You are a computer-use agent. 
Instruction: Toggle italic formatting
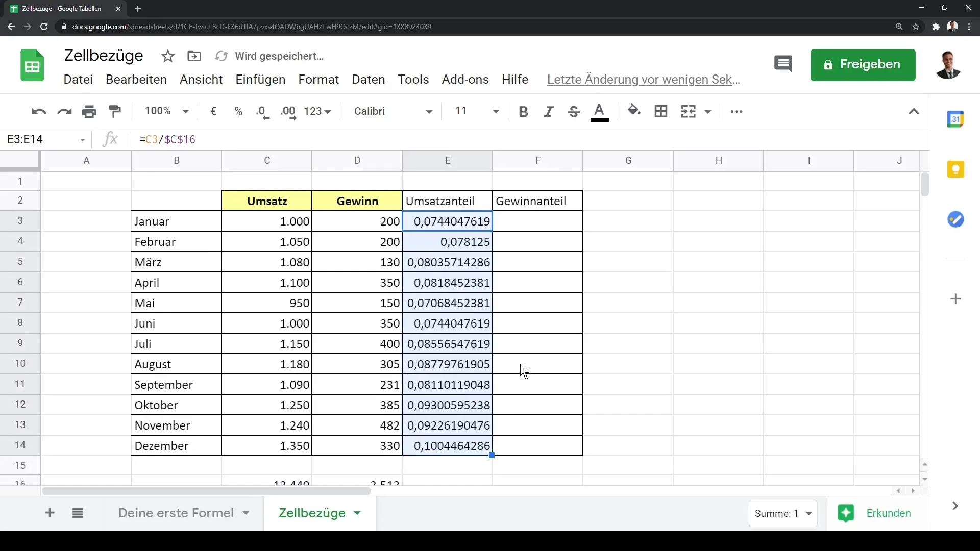coord(549,111)
